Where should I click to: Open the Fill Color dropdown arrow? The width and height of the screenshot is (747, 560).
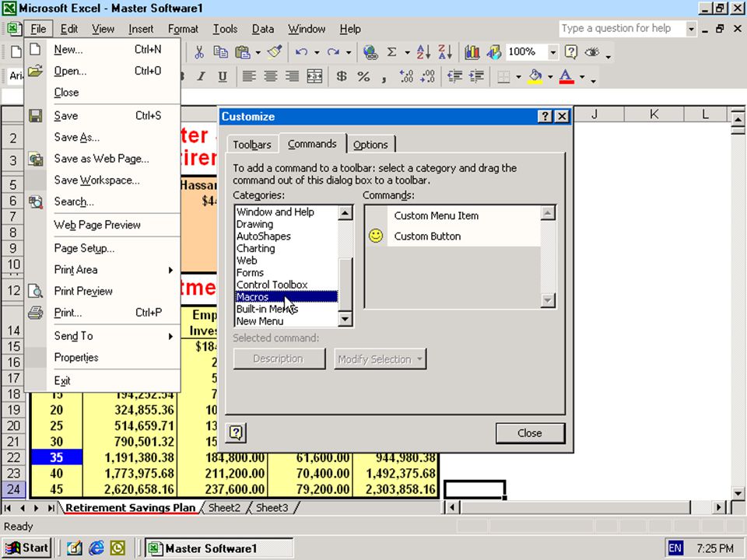click(x=550, y=77)
